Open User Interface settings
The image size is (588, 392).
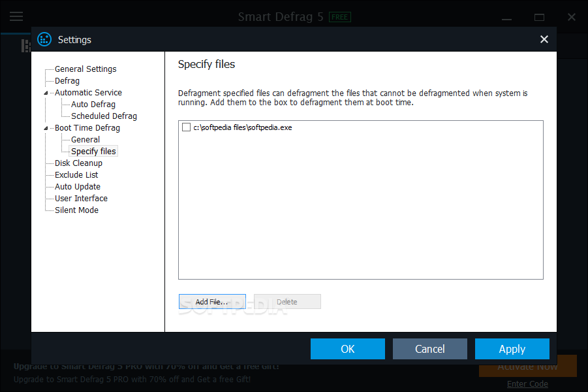pyautogui.click(x=81, y=199)
